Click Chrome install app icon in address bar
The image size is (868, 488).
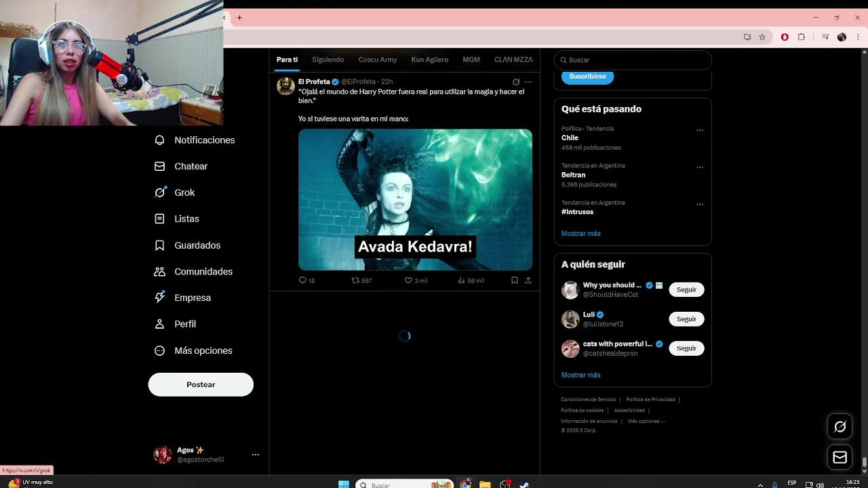click(747, 37)
